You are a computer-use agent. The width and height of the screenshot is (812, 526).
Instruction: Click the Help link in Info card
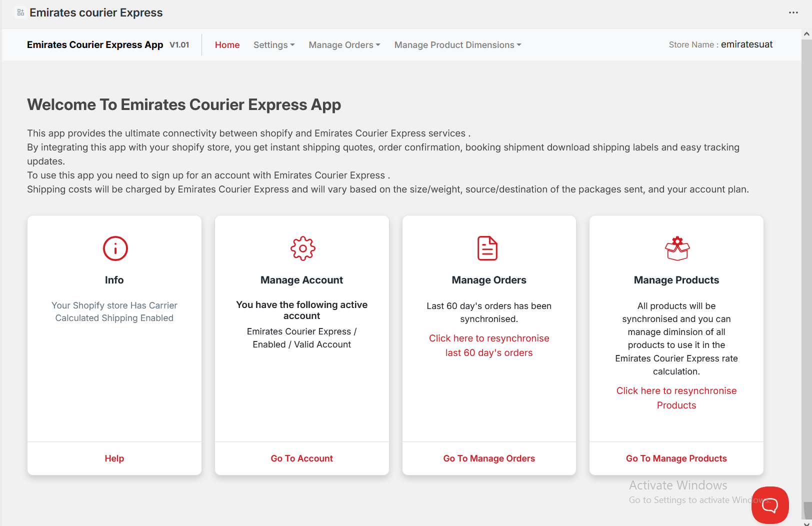114,458
